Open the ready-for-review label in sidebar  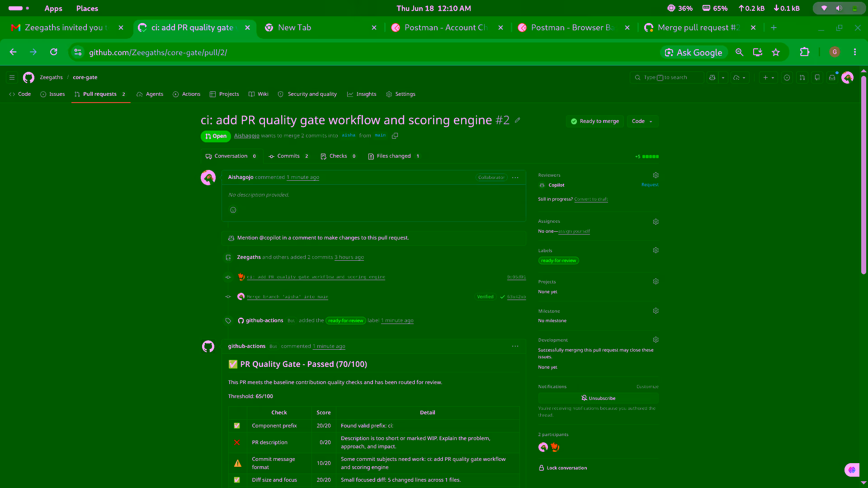558,261
